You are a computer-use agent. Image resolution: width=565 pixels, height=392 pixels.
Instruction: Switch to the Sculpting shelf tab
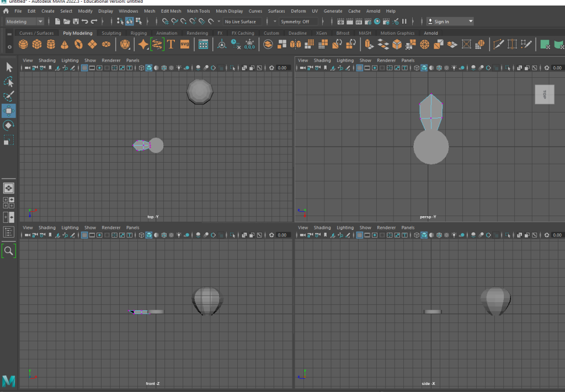pos(111,33)
